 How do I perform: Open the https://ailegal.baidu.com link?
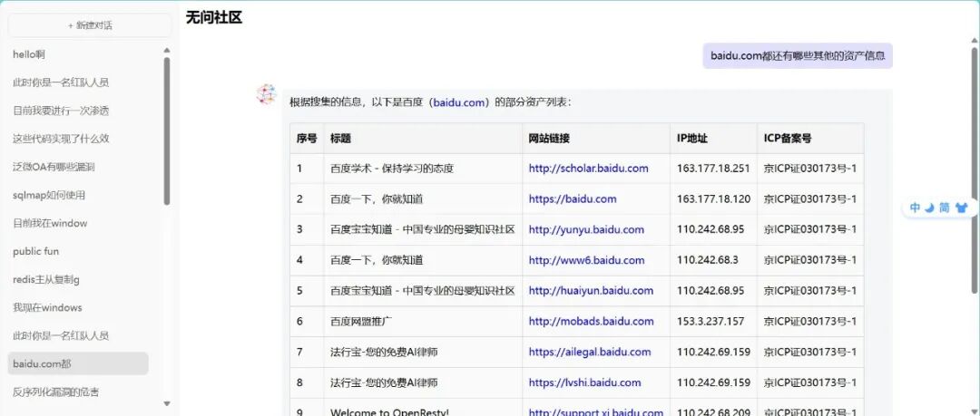coord(590,352)
